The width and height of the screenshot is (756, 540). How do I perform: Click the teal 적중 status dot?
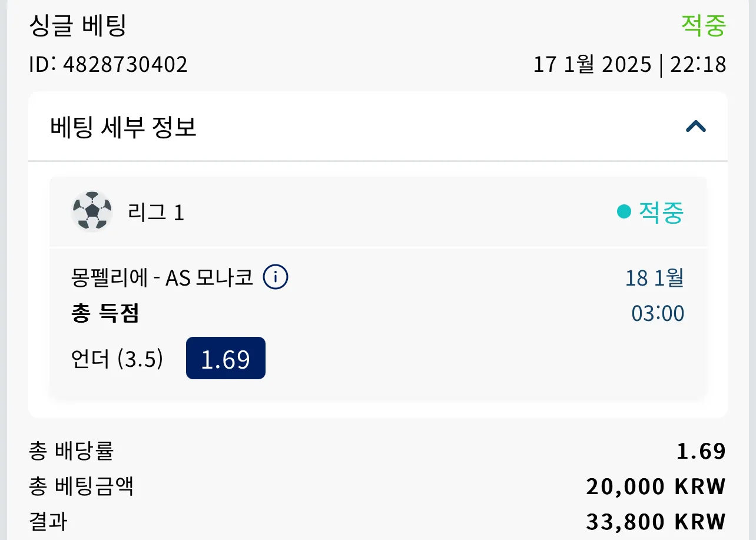click(624, 211)
